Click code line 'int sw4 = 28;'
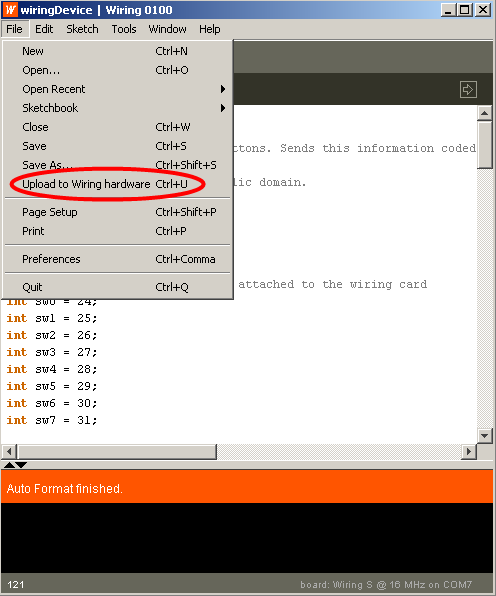The height and width of the screenshot is (596, 496). [x=52, y=369]
